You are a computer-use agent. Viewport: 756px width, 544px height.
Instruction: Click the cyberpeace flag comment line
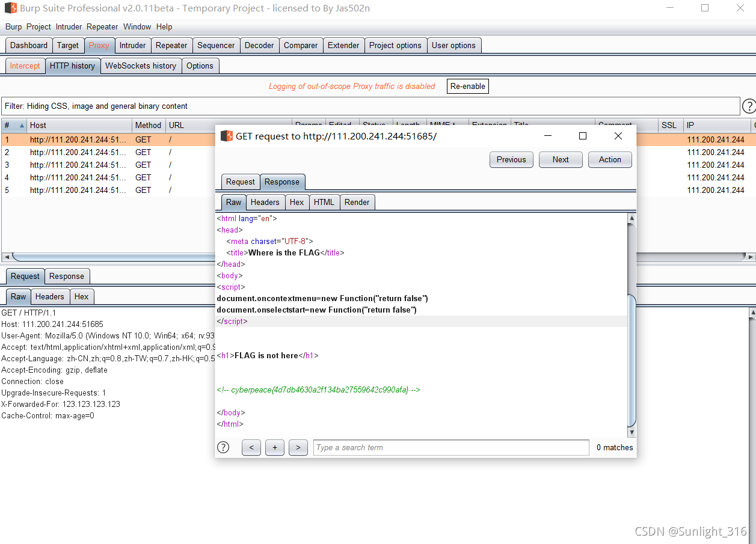tap(318, 390)
